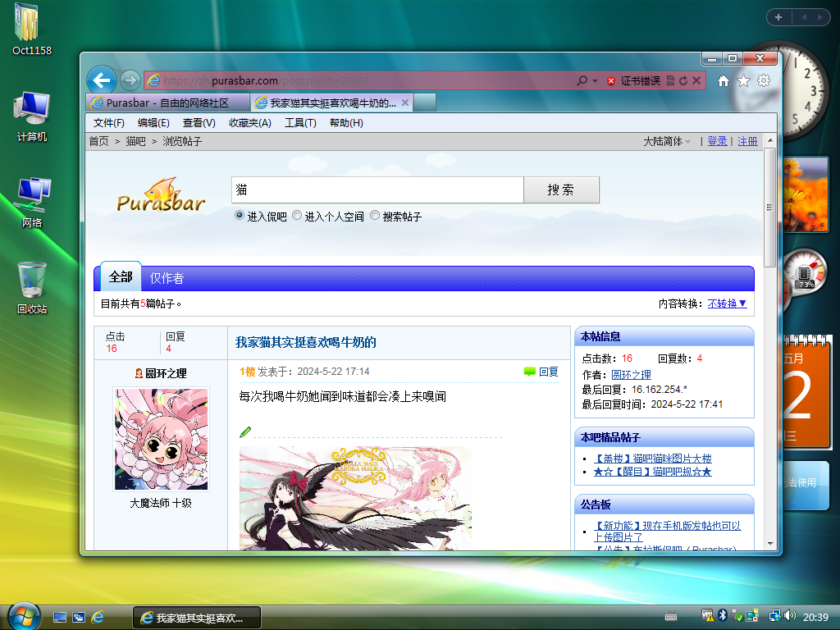This screenshot has width=840, height=630.
Task: Click the browser Forward arrow button
Action: click(130, 80)
